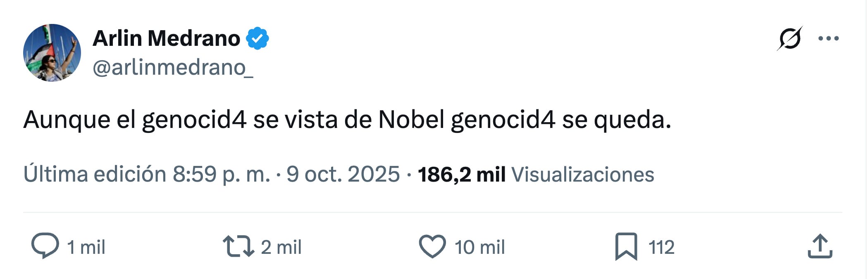Click the 9 oct. 2025 date

tap(343, 174)
